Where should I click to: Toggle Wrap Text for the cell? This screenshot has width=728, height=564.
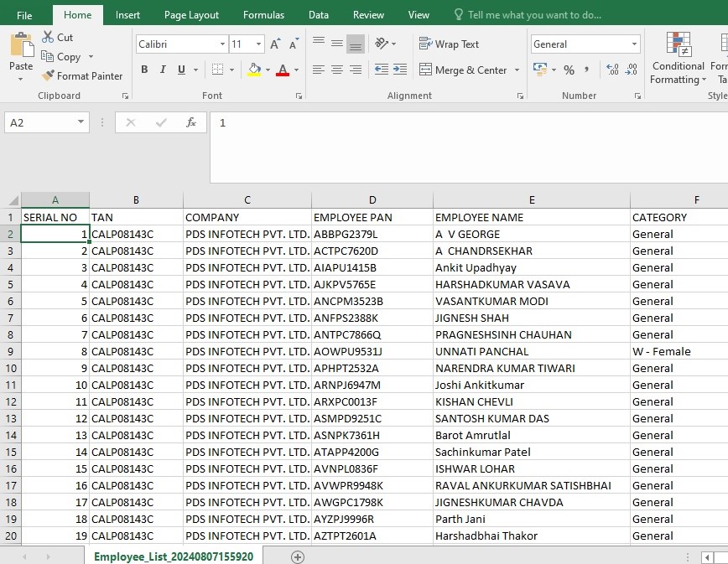click(449, 44)
